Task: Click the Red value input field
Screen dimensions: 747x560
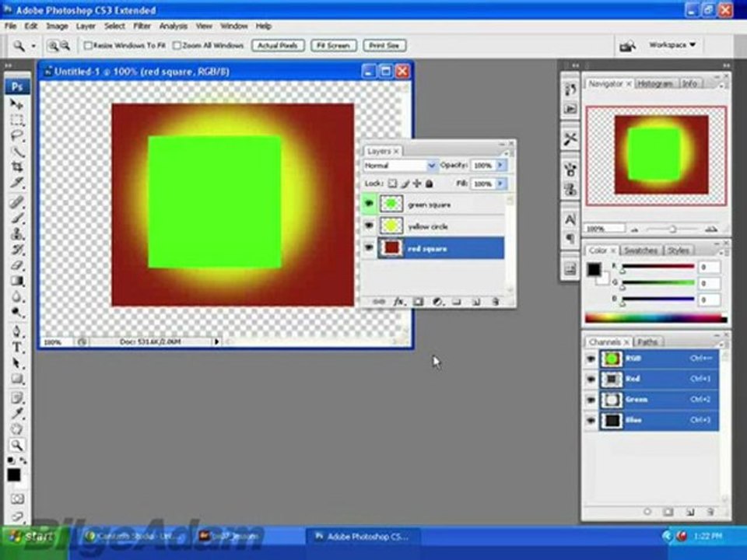Action: click(709, 267)
